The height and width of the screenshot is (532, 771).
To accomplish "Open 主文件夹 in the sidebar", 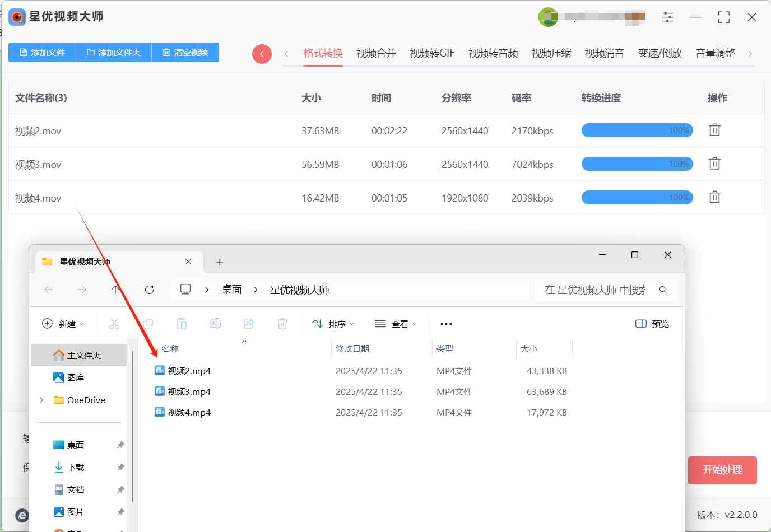I will (x=79, y=355).
